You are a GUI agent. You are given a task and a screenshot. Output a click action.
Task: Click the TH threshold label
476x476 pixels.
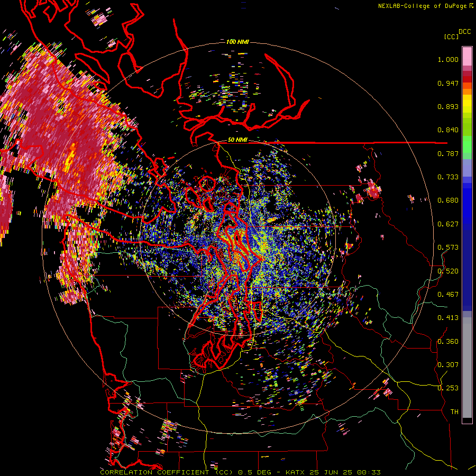coord(454,412)
